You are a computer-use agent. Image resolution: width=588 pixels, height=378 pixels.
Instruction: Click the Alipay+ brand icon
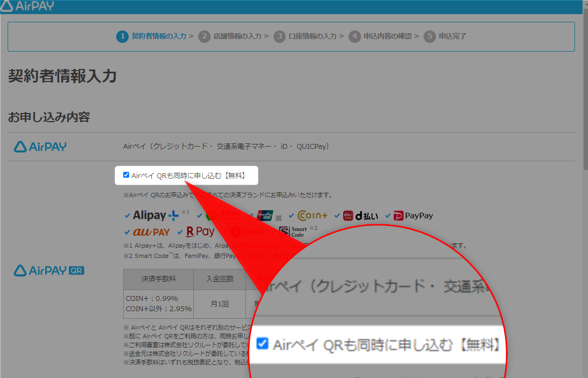click(x=153, y=215)
